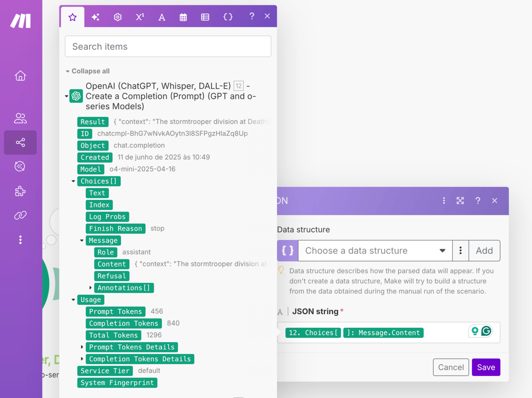Close the mapping panel
The image size is (532, 398).
(x=267, y=16)
